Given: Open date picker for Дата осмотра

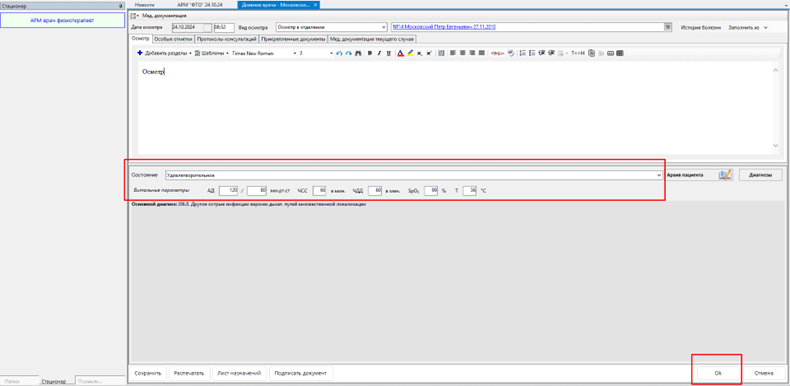Looking at the screenshot, I should 207,27.
